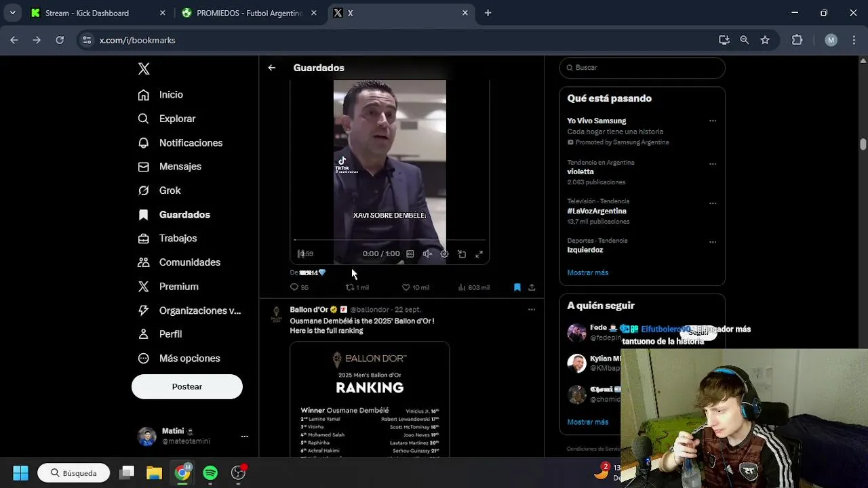
Task: Open Spotify from the taskbar
Action: pyautogui.click(x=210, y=472)
